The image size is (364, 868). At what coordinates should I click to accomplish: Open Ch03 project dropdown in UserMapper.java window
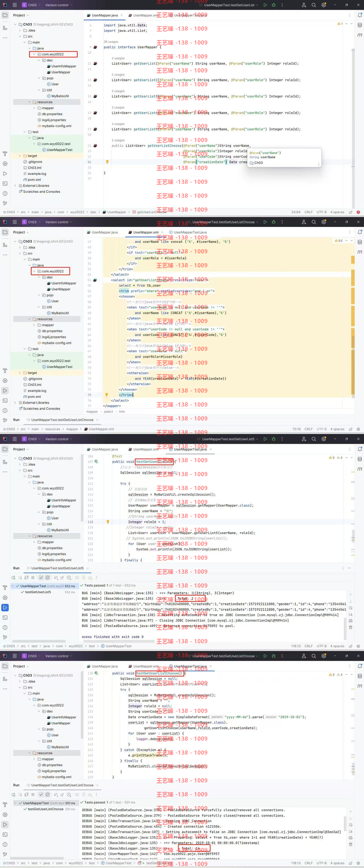31,5
